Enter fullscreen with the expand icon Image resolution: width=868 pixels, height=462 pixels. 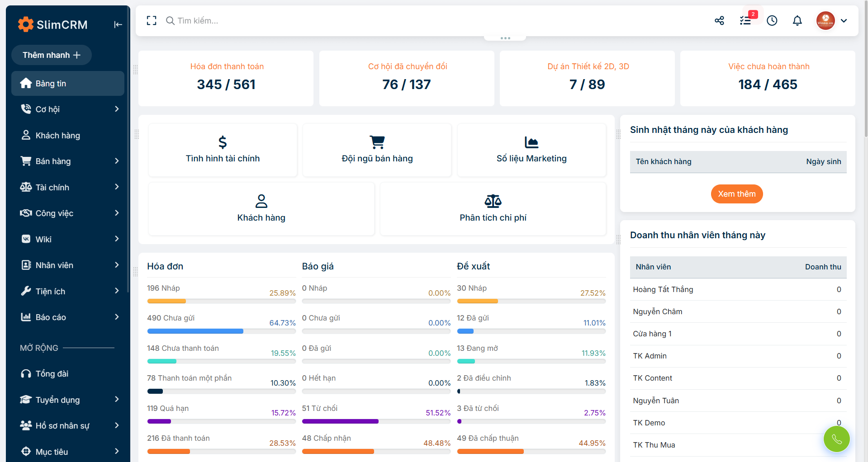(151, 20)
